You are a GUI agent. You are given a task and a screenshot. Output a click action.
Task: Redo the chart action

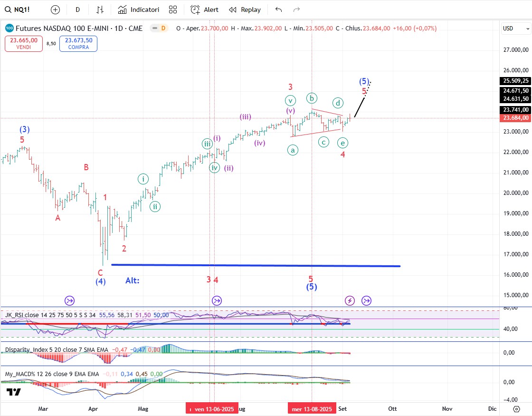pos(296,10)
